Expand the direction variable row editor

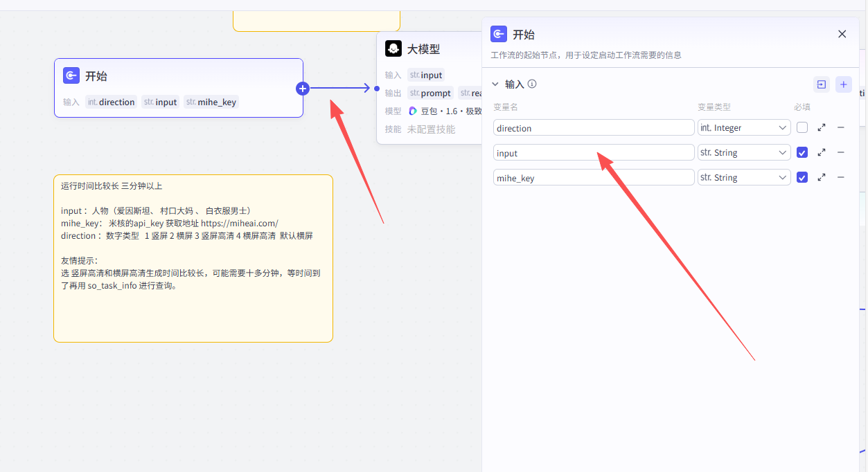822,128
